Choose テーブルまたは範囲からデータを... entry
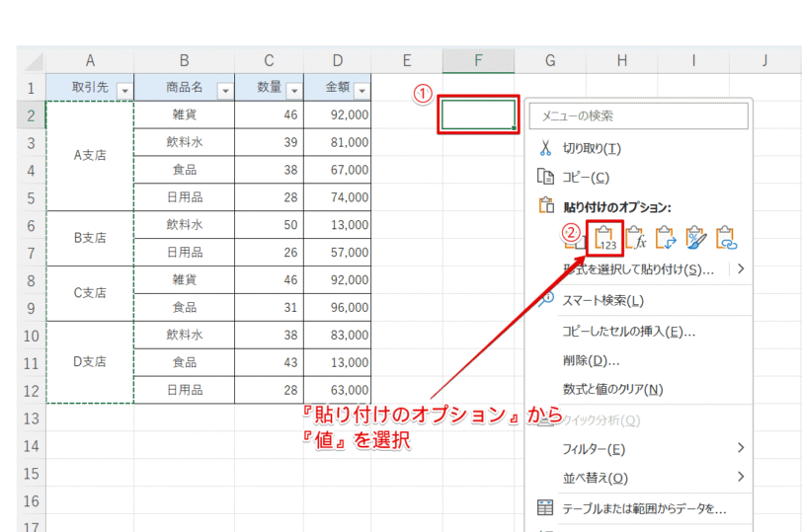Image resolution: width=802 pixels, height=532 pixels. pyautogui.click(x=644, y=509)
